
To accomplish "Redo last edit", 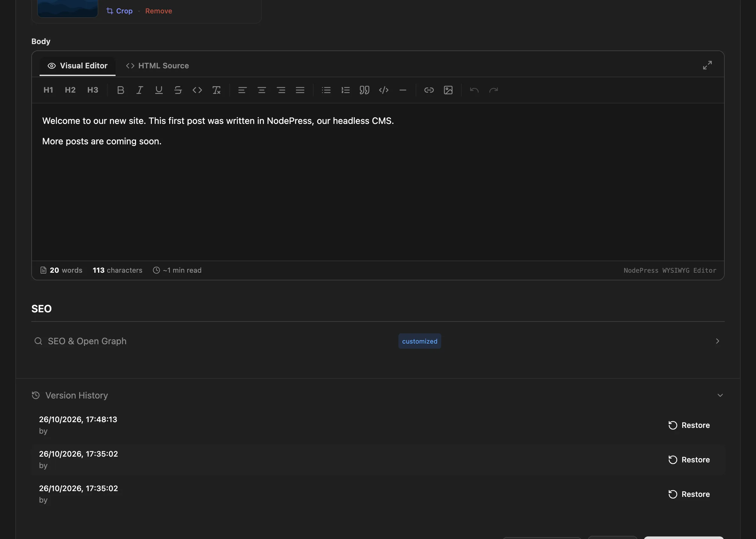I will (x=494, y=90).
